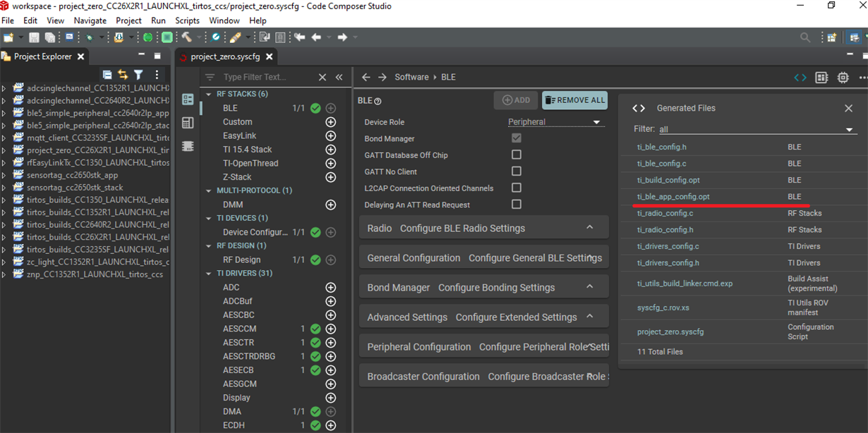Click the Back navigation arrow in the main toolbar
Image resolution: width=868 pixels, height=433 pixels.
316,37
